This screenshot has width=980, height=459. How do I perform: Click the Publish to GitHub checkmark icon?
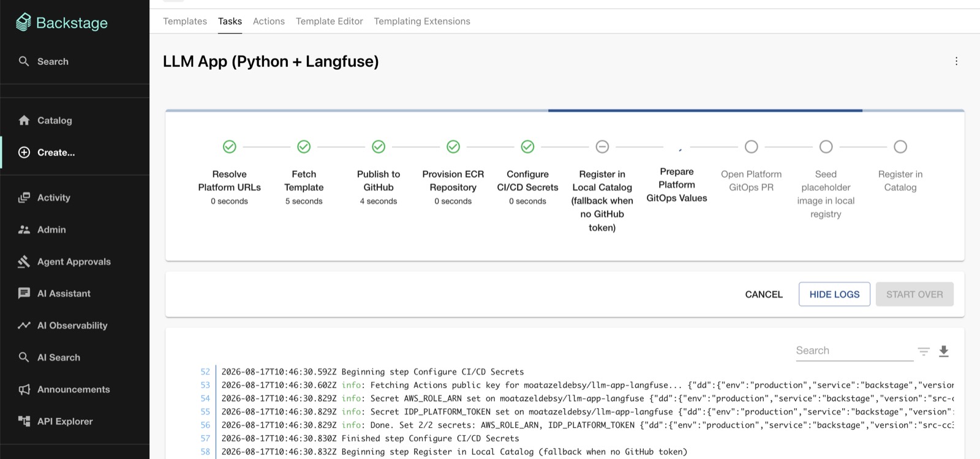click(x=379, y=147)
